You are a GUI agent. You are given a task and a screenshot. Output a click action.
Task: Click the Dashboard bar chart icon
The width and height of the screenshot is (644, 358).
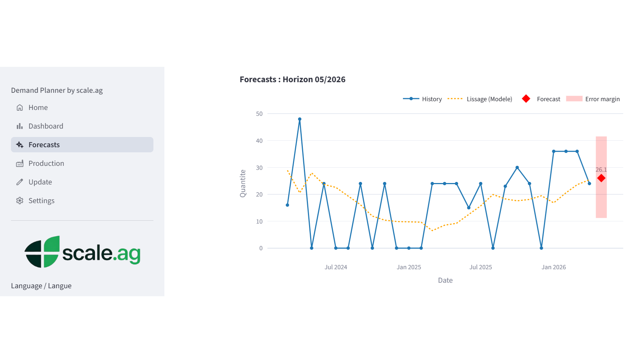pos(20,126)
